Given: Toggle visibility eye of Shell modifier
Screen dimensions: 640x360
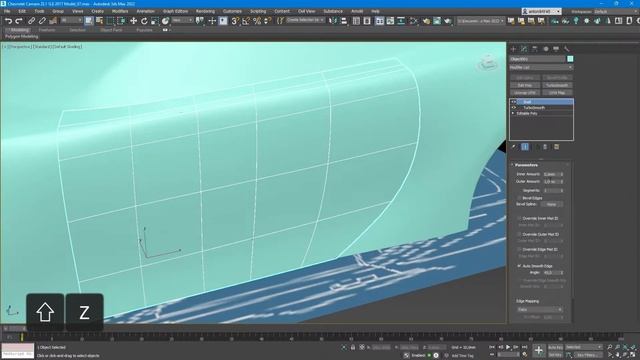Looking at the screenshot, I should [x=514, y=102].
